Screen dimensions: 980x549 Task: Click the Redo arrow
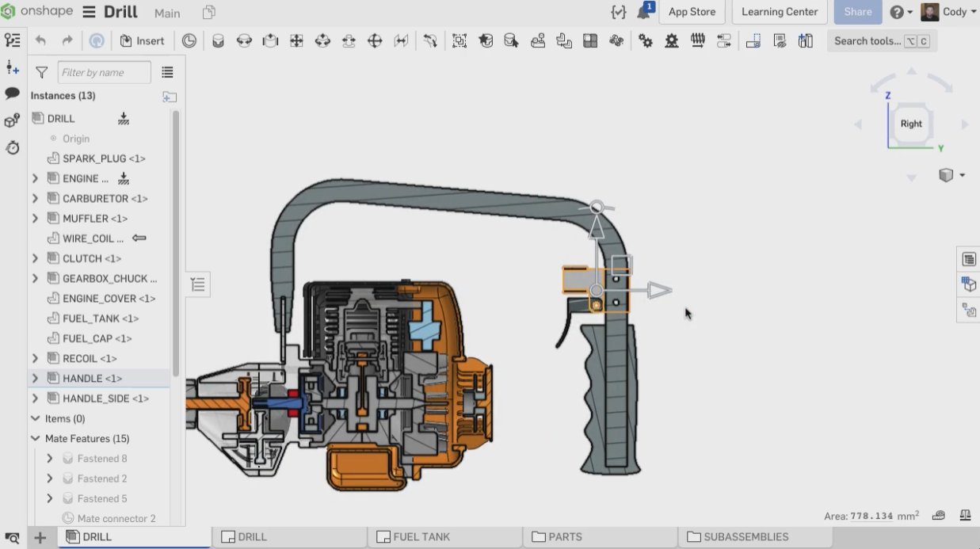(67, 41)
